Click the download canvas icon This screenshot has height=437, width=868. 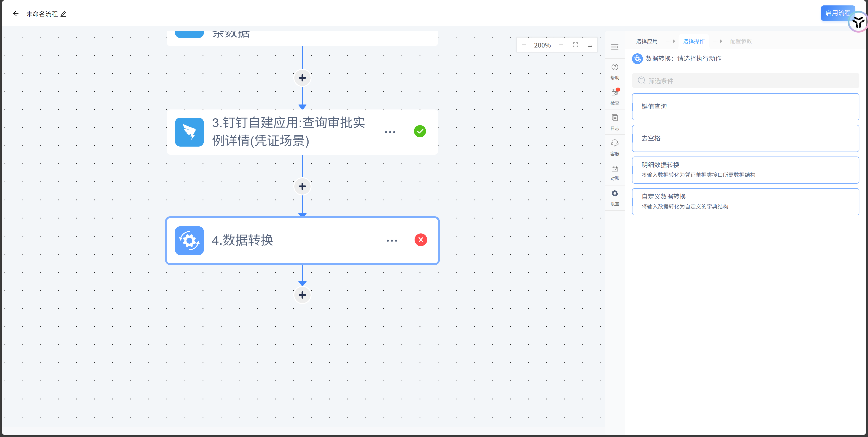(x=590, y=45)
